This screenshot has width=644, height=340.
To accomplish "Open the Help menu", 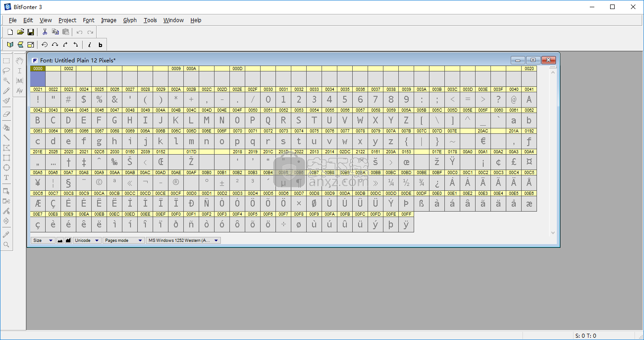I will click(x=196, y=20).
